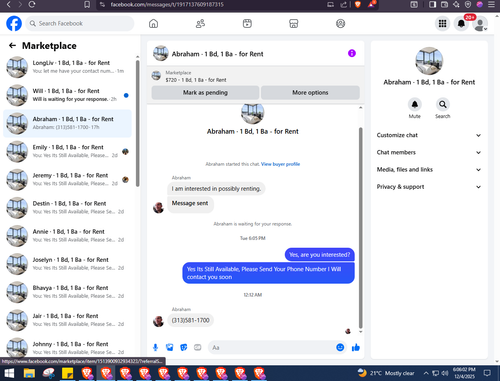The height and width of the screenshot is (381, 500).
Task: Click the listing thumbnail in the right panel
Action: pyautogui.click(x=429, y=61)
